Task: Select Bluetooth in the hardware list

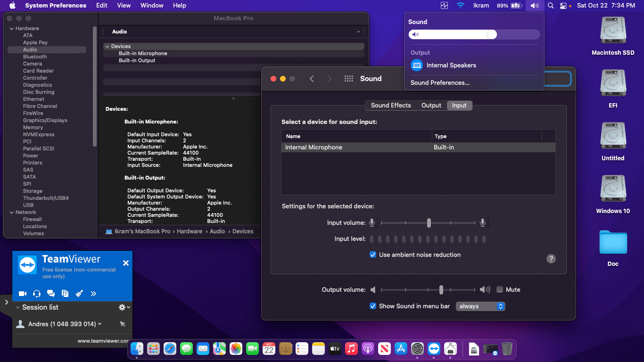Action: [35, 57]
